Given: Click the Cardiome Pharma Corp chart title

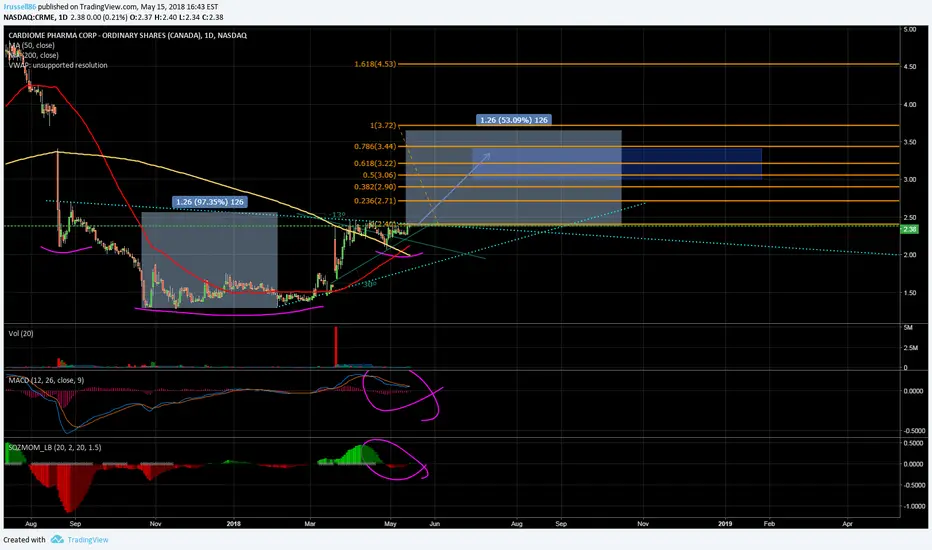Looking at the screenshot, I should 127,36.
